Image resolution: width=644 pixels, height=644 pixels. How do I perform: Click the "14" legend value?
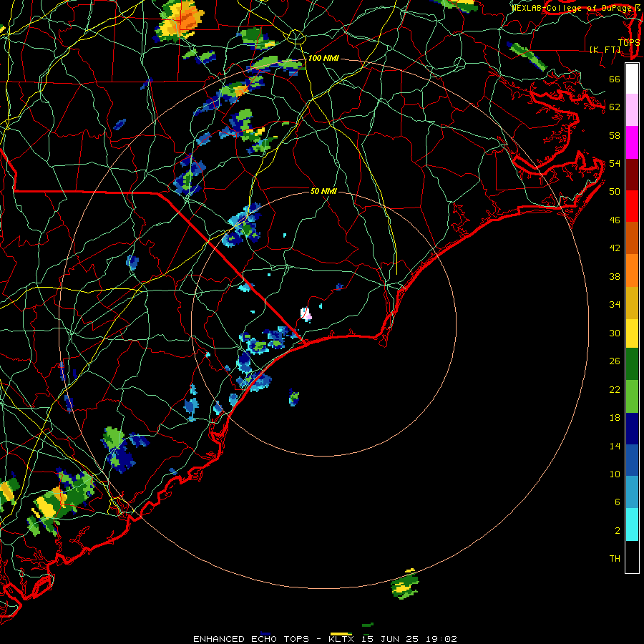615,447
